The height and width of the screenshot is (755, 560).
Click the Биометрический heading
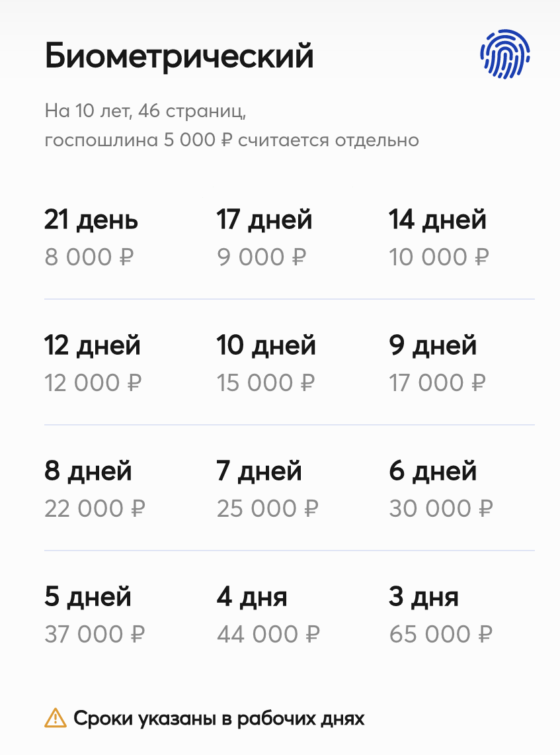pyautogui.click(x=179, y=56)
